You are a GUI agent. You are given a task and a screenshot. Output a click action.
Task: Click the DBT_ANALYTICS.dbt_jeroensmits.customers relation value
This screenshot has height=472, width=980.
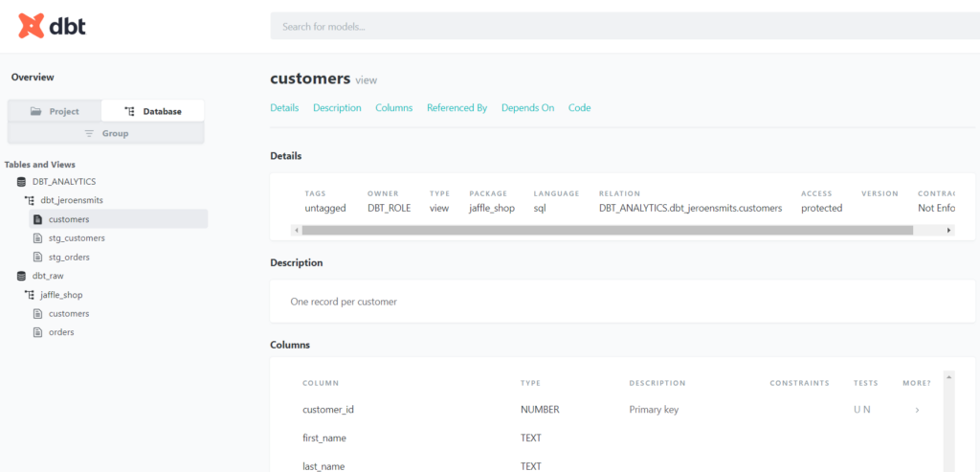(691, 208)
